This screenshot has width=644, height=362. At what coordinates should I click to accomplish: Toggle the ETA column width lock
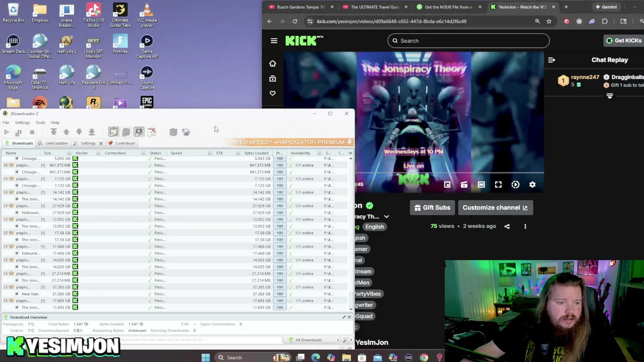238,153
